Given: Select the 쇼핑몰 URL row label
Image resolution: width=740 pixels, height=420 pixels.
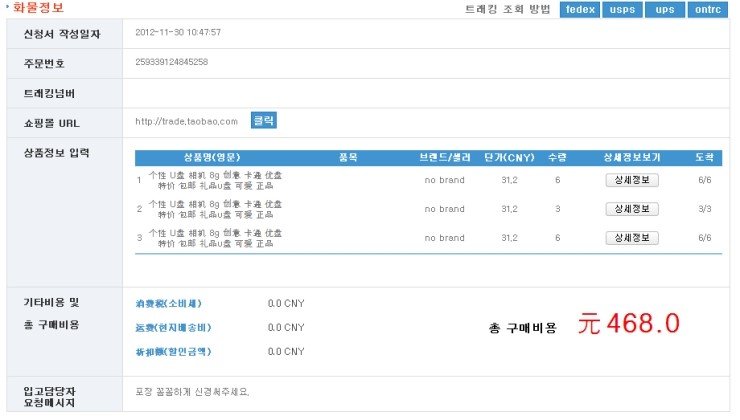Looking at the screenshot, I should (51, 123).
